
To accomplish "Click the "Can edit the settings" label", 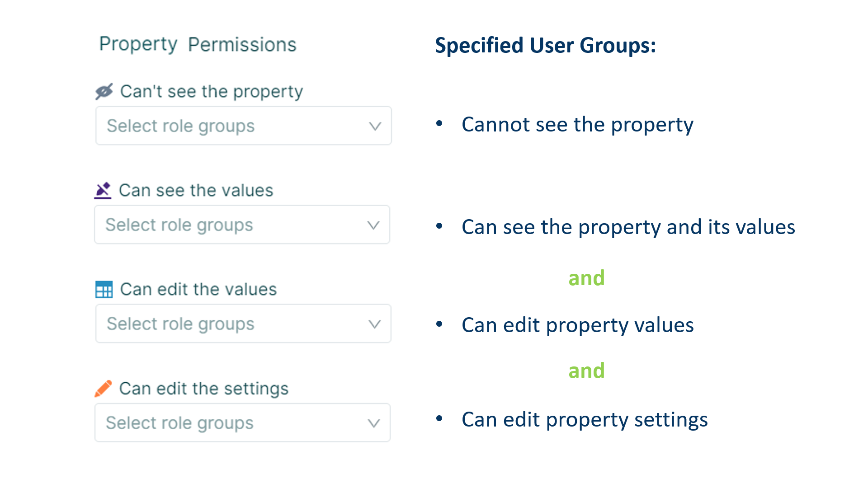I will tap(203, 389).
